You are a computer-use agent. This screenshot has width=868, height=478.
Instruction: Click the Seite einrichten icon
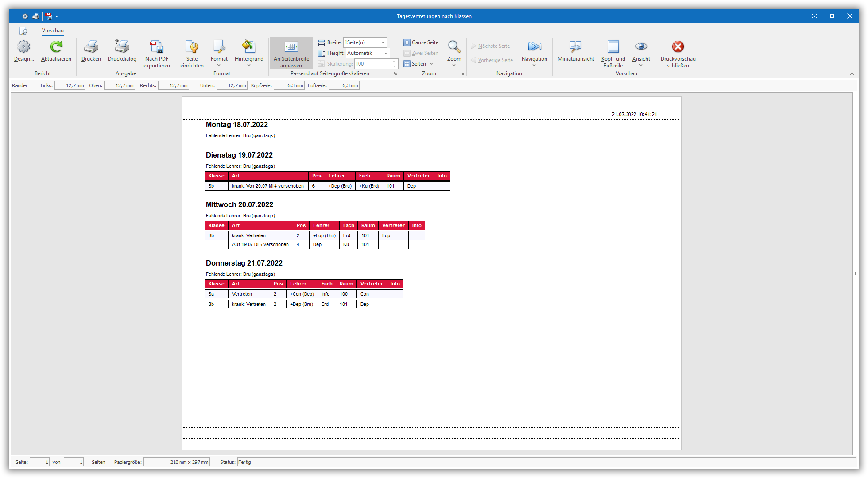pyautogui.click(x=192, y=47)
